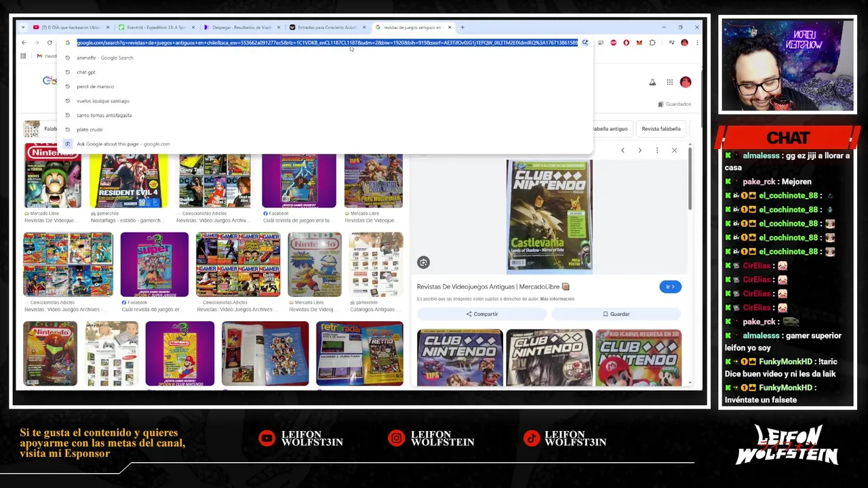Click the blue 'Ir' button

670,287
